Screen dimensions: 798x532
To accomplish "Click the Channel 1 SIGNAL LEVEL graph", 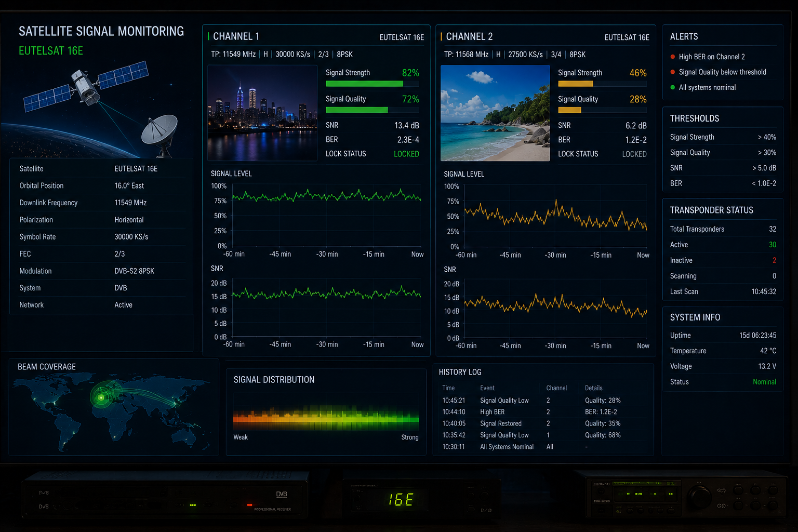I will [x=326, y=216].
